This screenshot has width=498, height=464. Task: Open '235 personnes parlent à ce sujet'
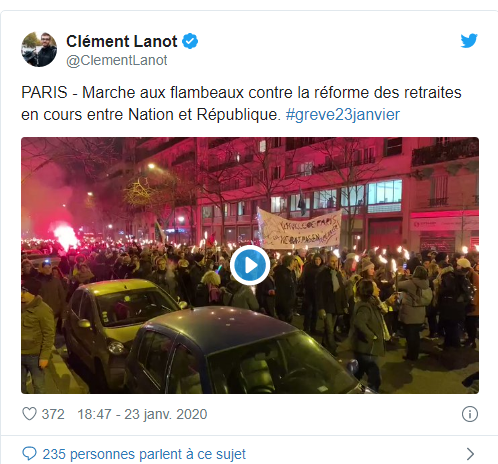click(x=144, y=454)
